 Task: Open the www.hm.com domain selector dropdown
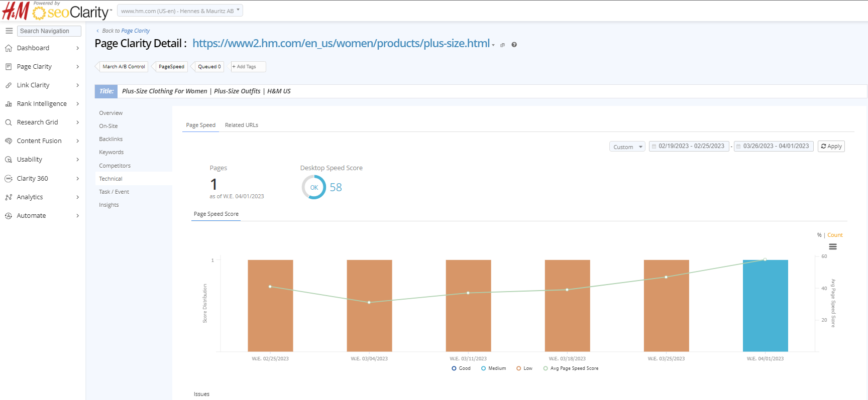tap(180, 11)
